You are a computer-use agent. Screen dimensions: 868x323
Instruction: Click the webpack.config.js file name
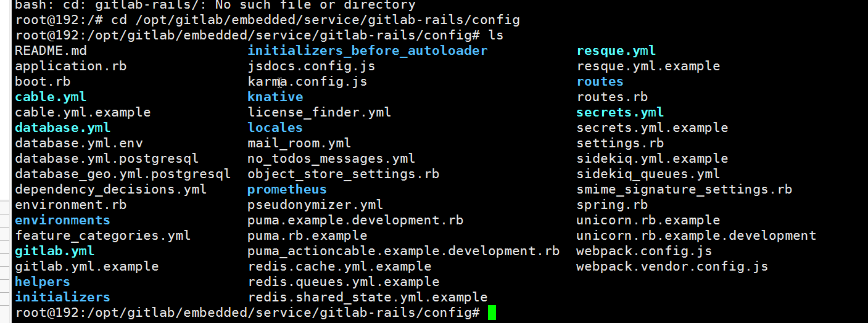[x=644, y=251]
